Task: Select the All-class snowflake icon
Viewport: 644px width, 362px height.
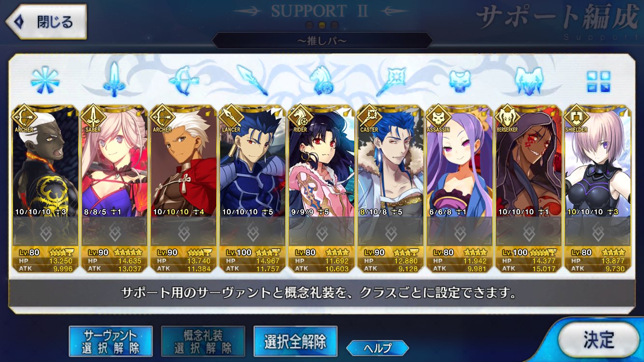Action: [x=45, y=80]
